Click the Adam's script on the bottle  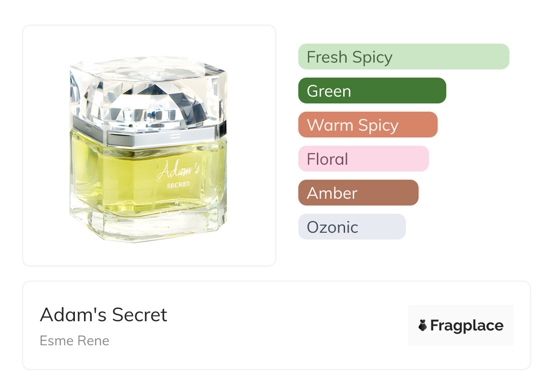[x=178, y=171]
